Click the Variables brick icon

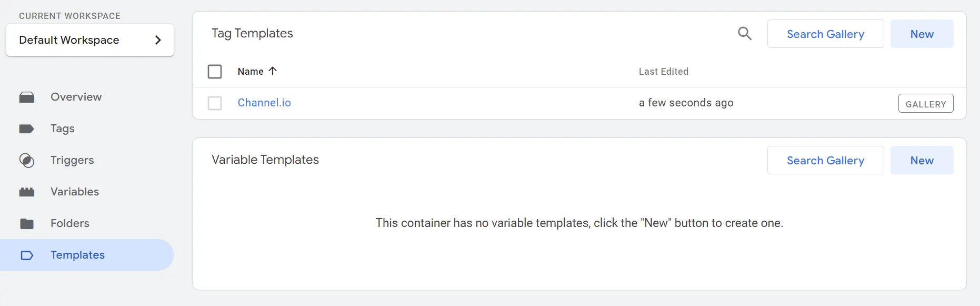coord(27,192)
